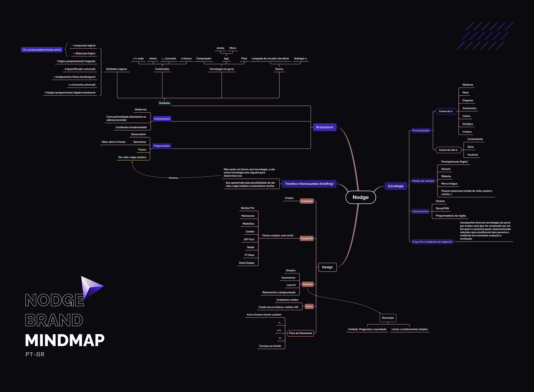This screenshot has width=534, height=392.
Task: Click 'Círculos se Unindo' topic
Action: [x=270, y=346]
